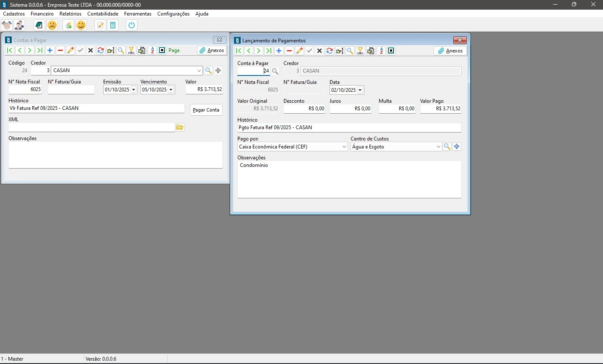Click the calculator icon in main toolbar
The image size is (603, 364).
click(x=113, y=26)
